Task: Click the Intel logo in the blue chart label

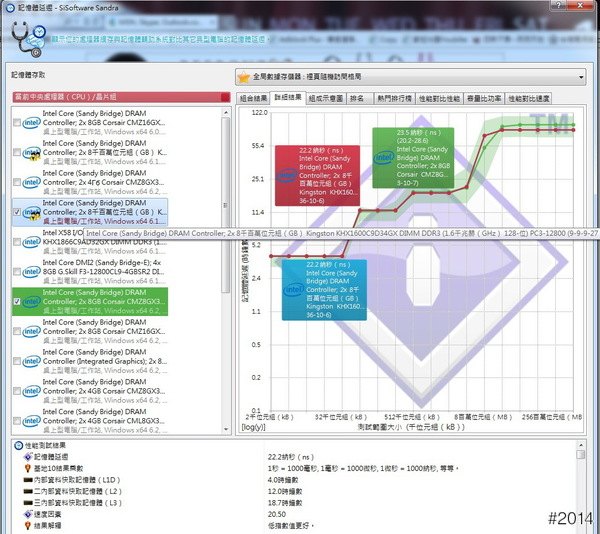Action: (294, 290)
